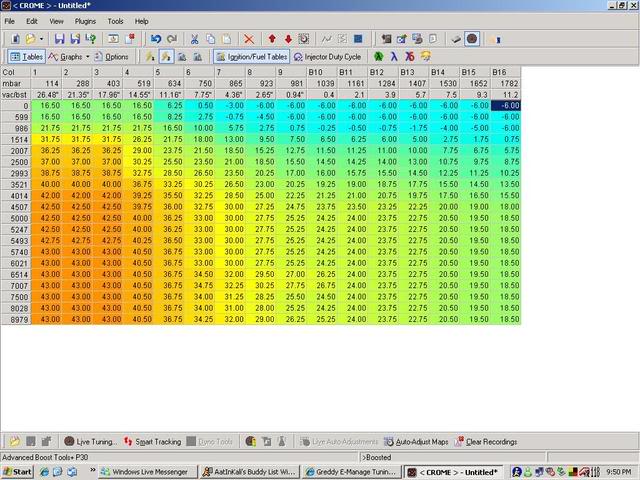Viewport: 640px width, 480px height.
Task: Click the flask icon in bottom toolbar
Action: tap(282, 441)
